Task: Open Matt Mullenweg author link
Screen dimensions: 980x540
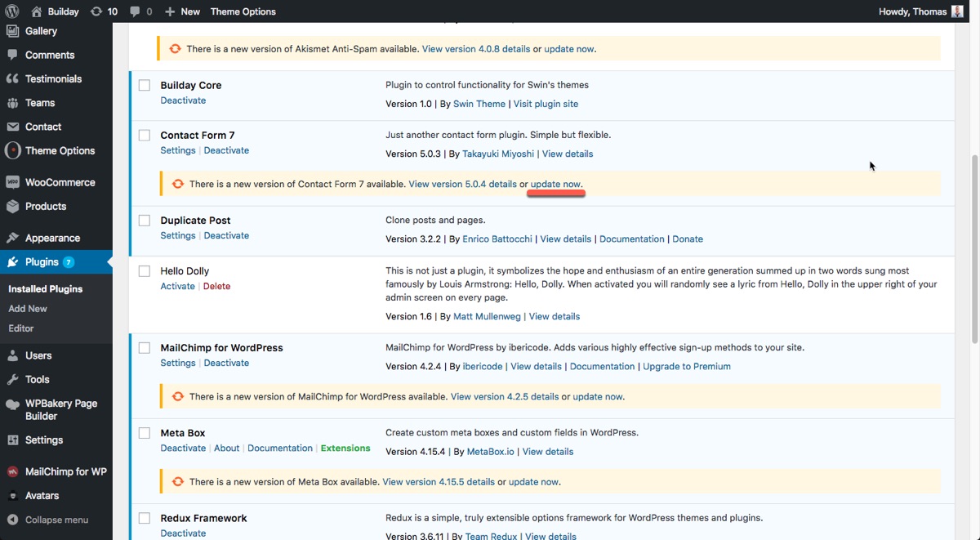Action: [x=488, y=316]
